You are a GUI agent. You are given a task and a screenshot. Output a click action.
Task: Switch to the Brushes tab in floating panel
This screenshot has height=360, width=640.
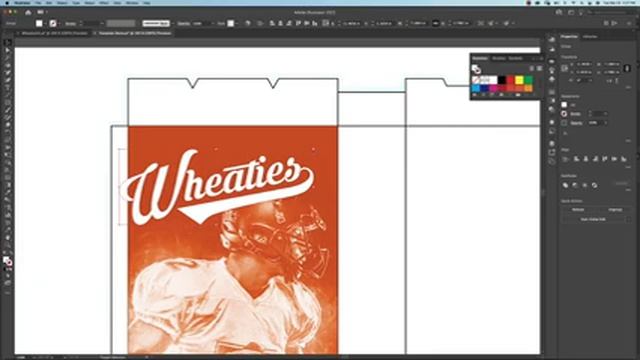[x=498, y=58]
